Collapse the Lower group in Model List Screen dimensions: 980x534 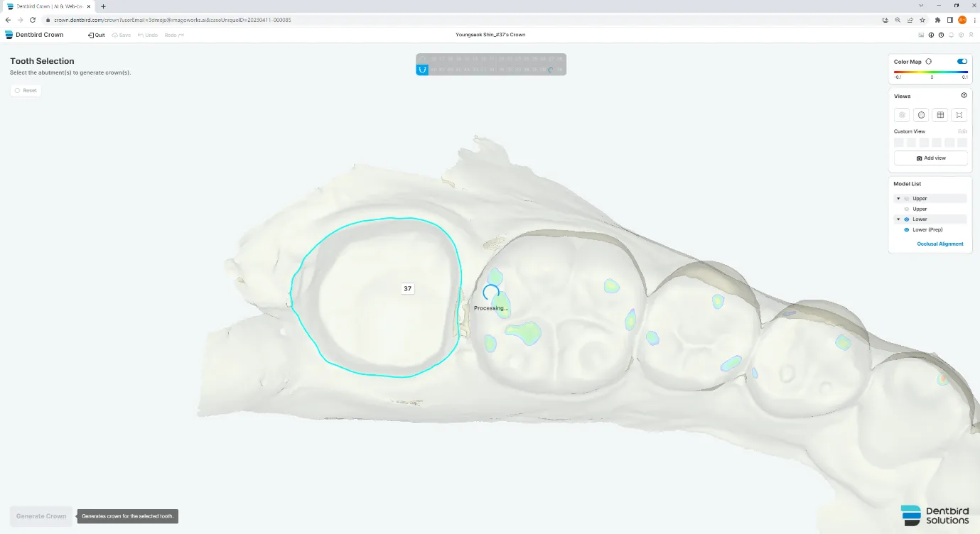(x=898, y=219)
